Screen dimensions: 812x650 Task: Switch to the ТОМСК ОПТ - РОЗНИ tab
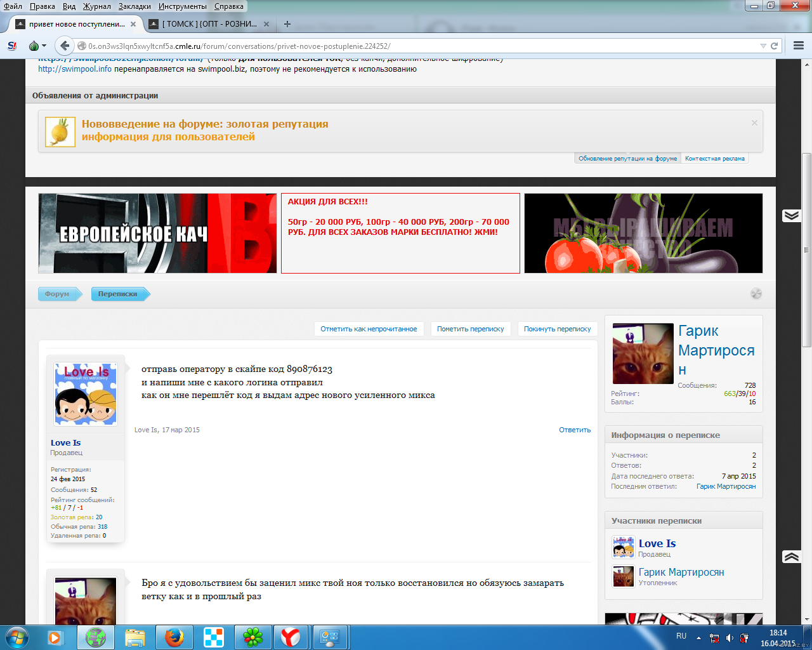click(x=209, y=24)
